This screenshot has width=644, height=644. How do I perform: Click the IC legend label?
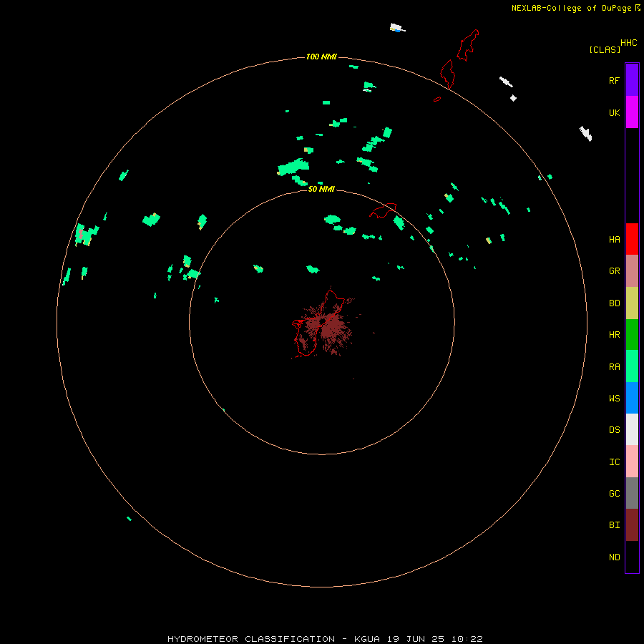[614, 462]
